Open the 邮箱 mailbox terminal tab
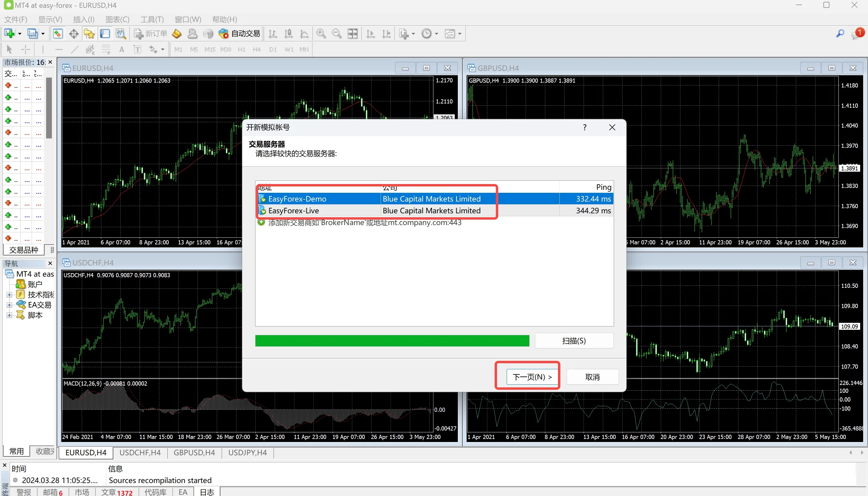Screen dimensions: 868x496 [53, 492]
